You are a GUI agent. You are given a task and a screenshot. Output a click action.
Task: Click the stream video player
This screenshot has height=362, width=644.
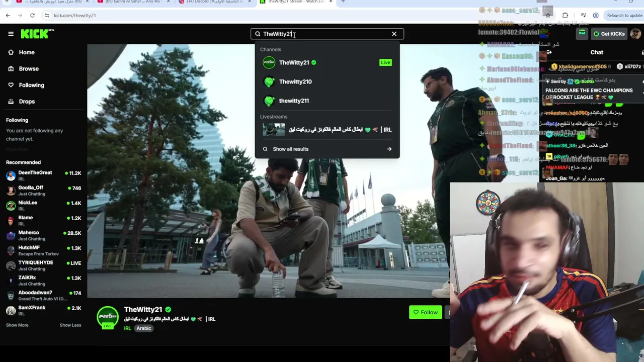click(x=268, y=171)
